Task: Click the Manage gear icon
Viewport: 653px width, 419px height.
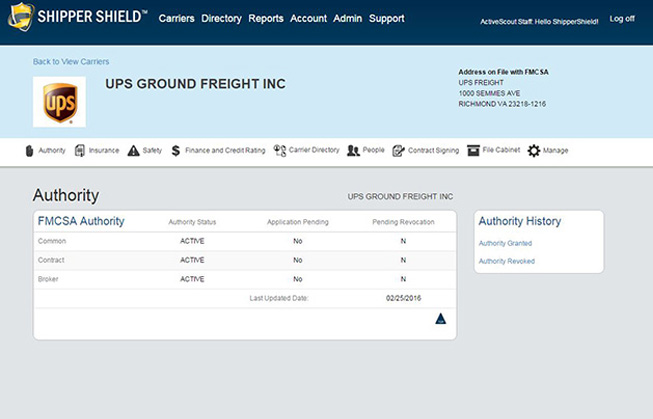Action: pos(534,151)
